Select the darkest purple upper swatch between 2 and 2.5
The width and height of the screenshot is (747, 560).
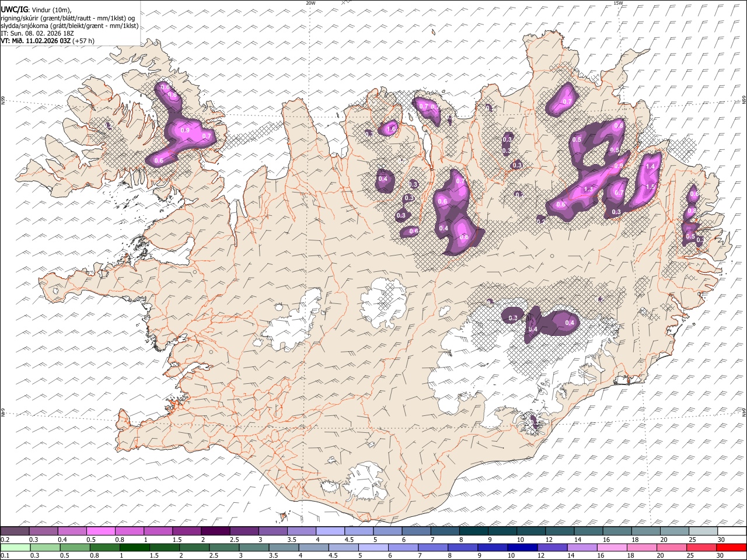coord(215,531)
